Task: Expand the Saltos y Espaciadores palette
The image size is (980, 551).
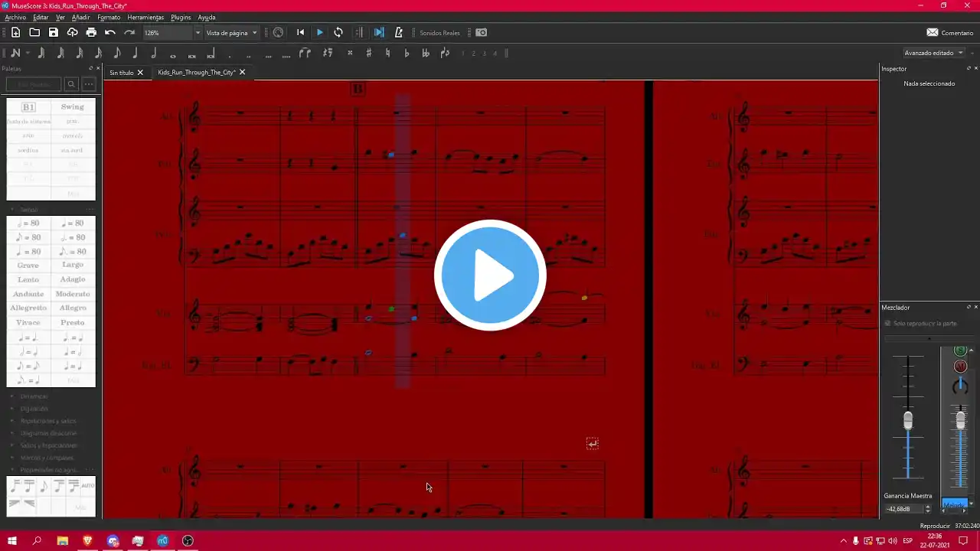Action: click(x=49, y=445)
